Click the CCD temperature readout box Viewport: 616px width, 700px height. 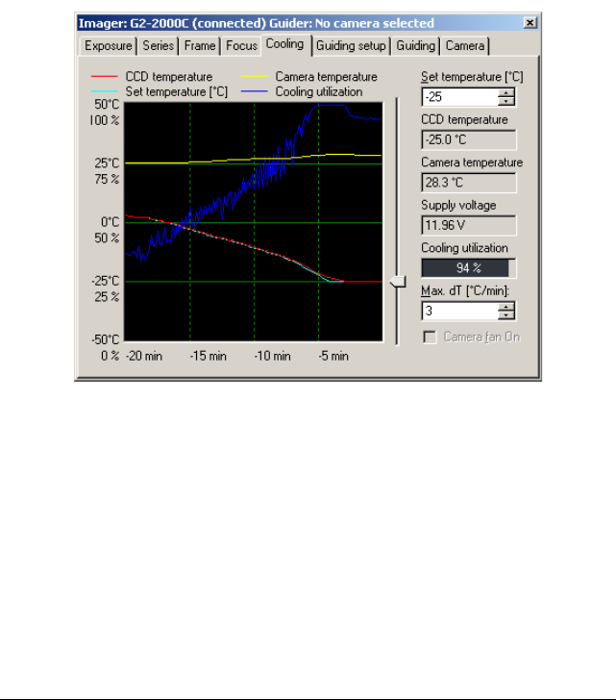pos(468,139)
